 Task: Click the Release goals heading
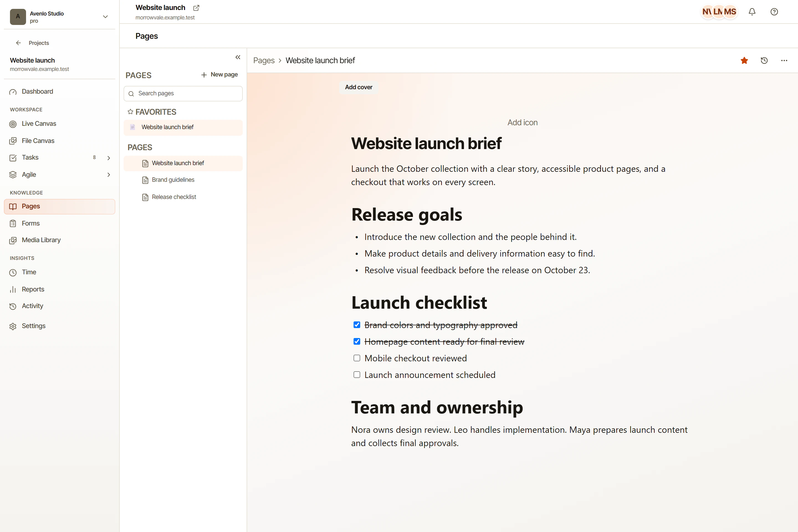tap(406, 215)
